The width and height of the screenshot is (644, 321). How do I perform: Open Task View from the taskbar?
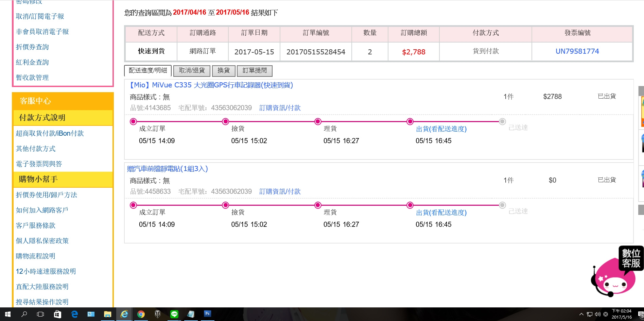click(x=40, y=314)
